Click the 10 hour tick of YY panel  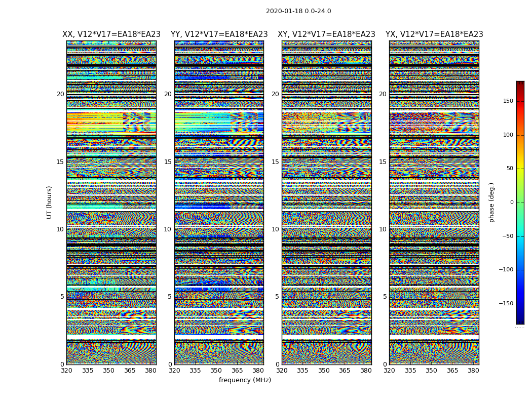click(x=168, y=229)
